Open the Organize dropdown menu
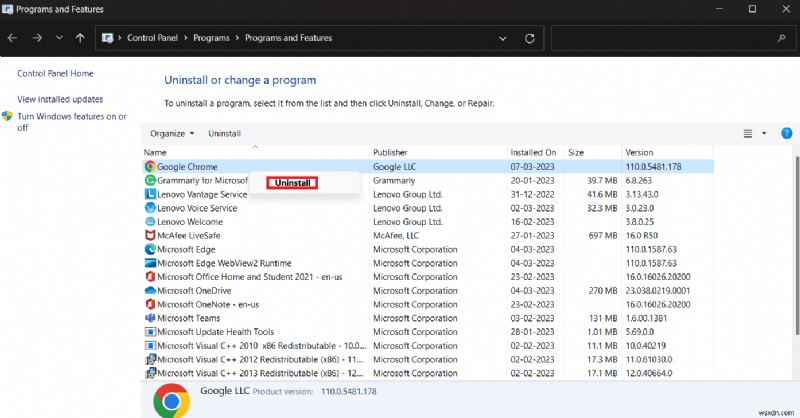Viewport: 800px width, 418px height. pos(172,133)
